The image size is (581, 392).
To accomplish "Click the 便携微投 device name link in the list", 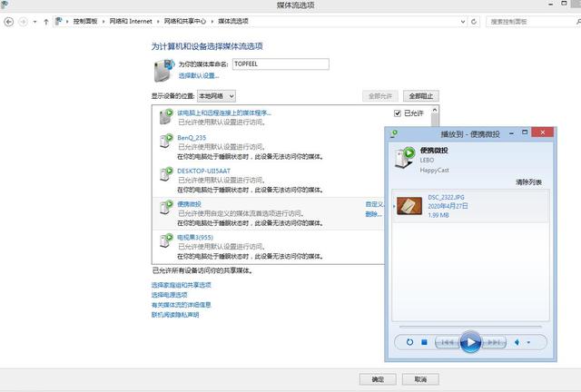I will click(189, 204).
